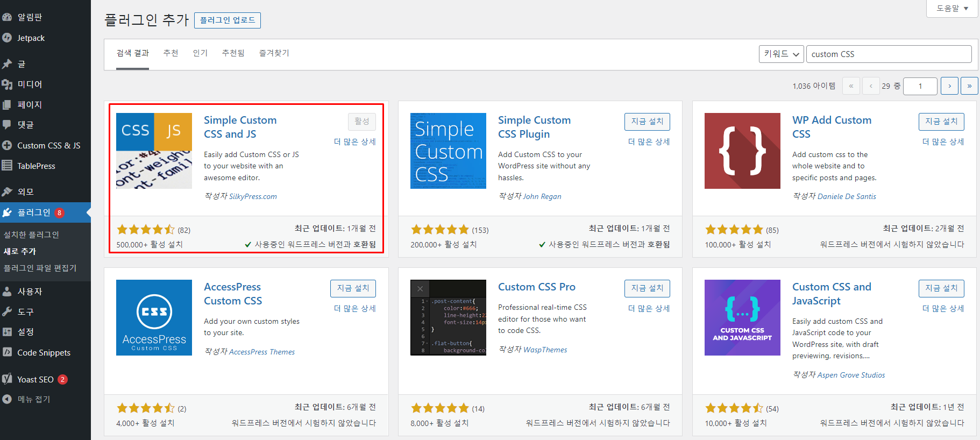Open the 댓글 comments icon
The width and height of the screenshot is (980, 440).
pyautogui.click(x=7, y=125)
